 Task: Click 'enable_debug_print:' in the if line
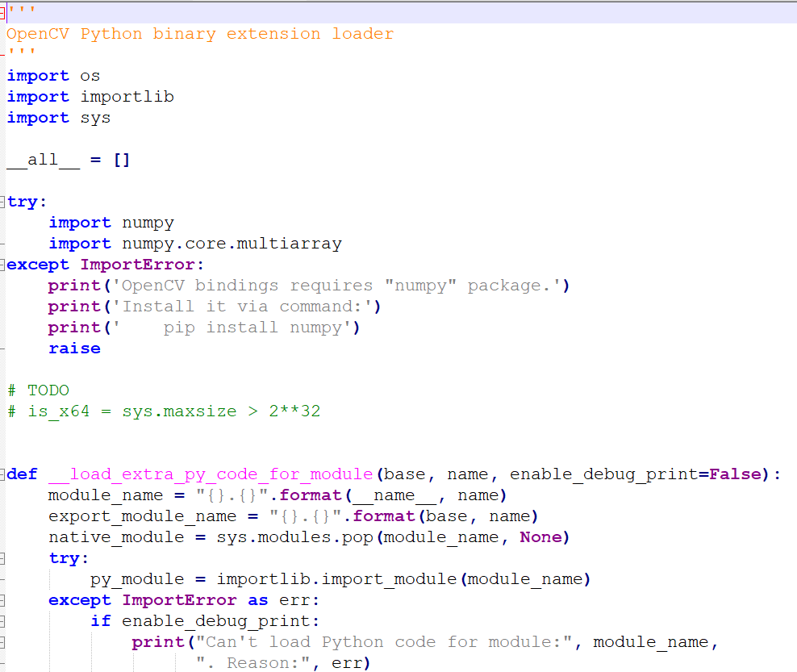[x=220, y=621]
